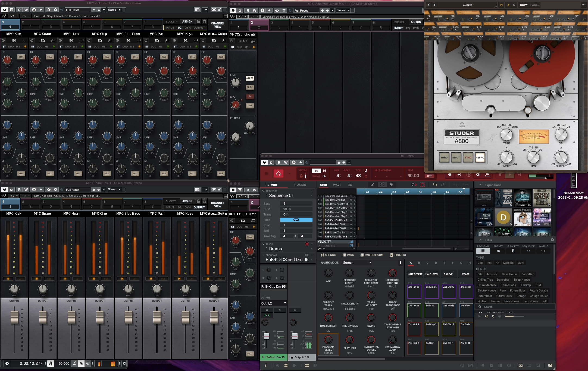
Task: Click the metronome icon in MPC transport
Action: (301, 176)
